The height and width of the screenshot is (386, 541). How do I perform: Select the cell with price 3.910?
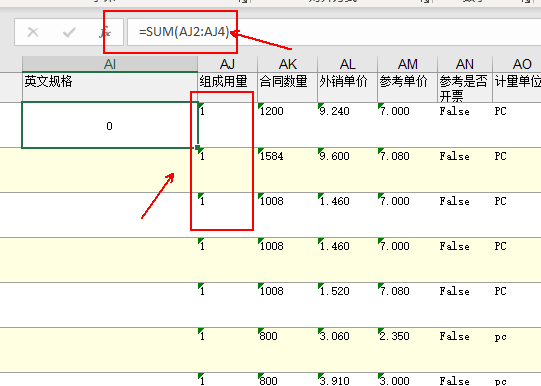pyautogui.click(x=347, y=379)
